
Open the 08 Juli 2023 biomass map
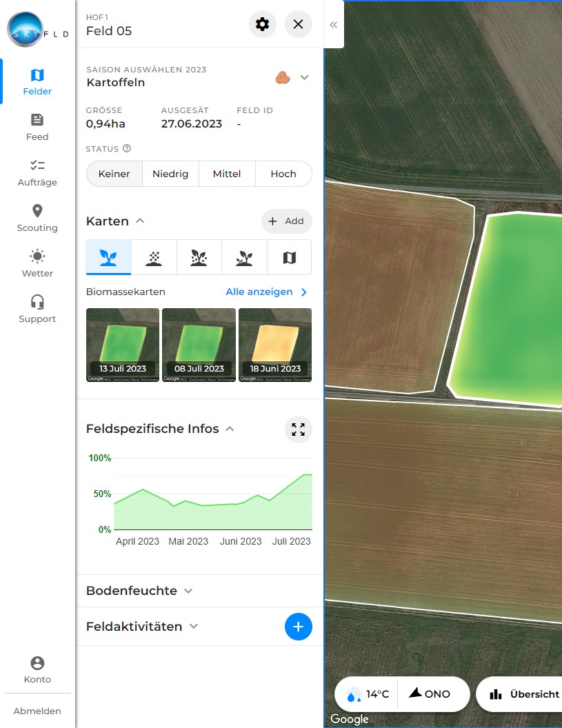(199, 345)
